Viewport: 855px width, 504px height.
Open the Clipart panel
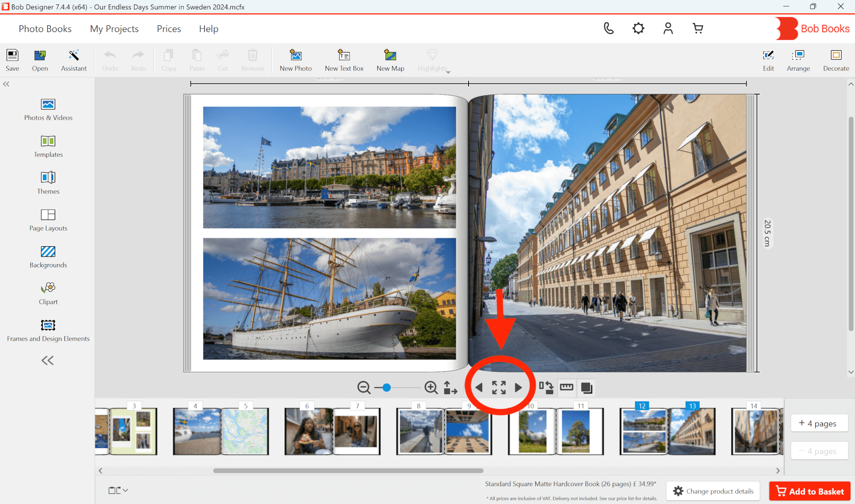(x=48, y=293)
